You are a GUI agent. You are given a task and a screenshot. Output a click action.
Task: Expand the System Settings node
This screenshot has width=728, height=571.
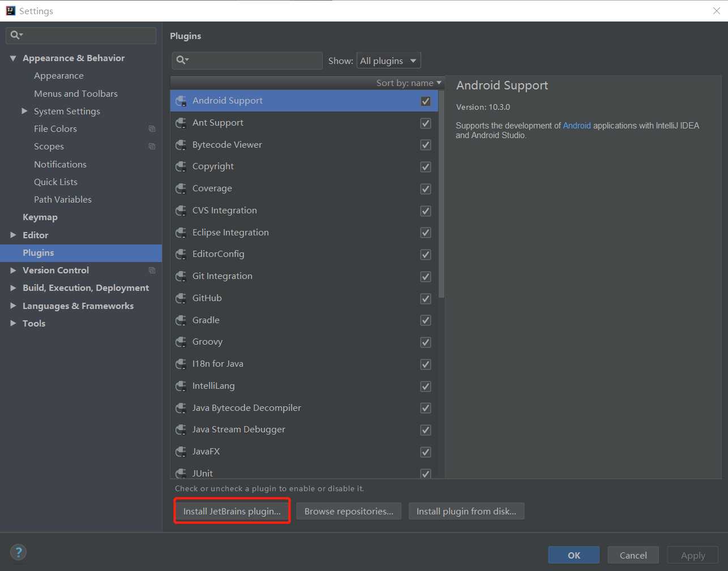tap(24, 111)
